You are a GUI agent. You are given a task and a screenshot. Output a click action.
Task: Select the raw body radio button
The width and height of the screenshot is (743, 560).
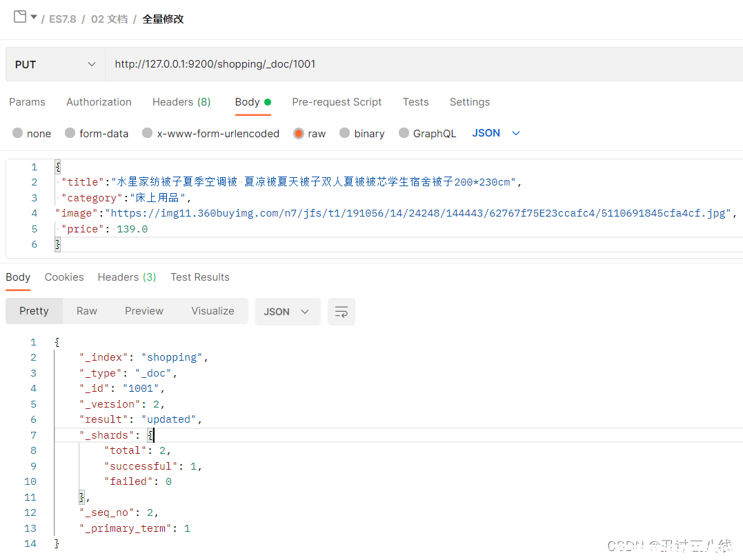[299, 133]
